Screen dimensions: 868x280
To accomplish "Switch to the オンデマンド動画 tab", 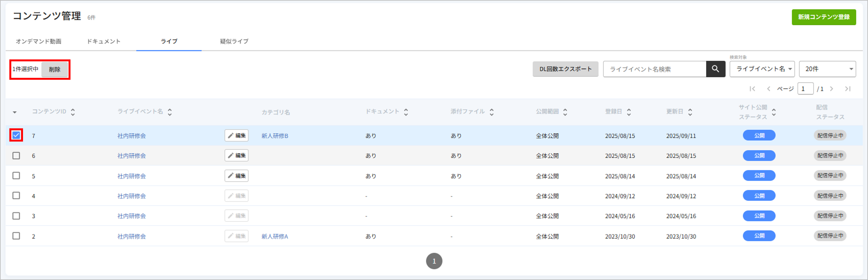I will coord(38,41).
